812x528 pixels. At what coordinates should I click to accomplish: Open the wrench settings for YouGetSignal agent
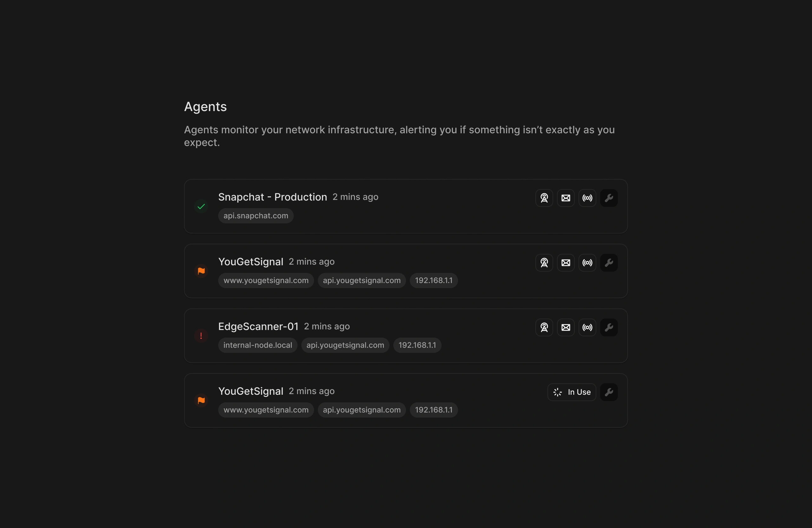tap(609, 262)
